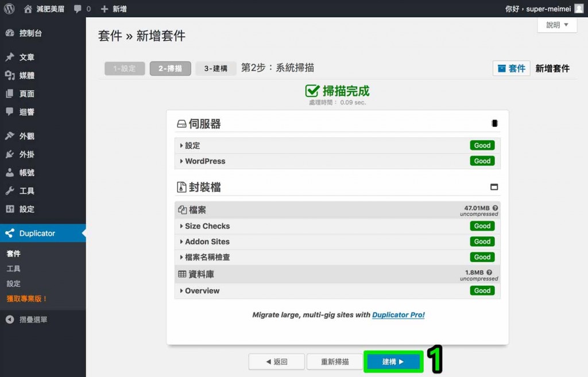The height and width of the screenshot is (377, 588).
Task: Open super-meimei user avatar
Action: 579,9
